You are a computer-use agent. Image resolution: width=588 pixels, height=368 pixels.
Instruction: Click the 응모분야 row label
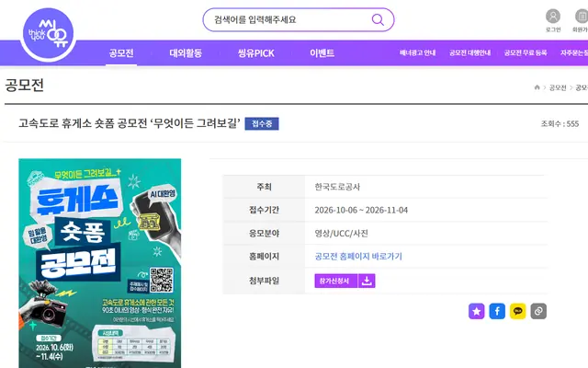[264, 233]
